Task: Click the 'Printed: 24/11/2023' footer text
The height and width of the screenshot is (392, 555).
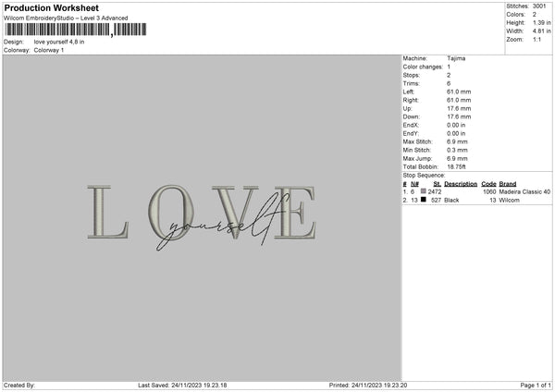Action: click(368, 386)
